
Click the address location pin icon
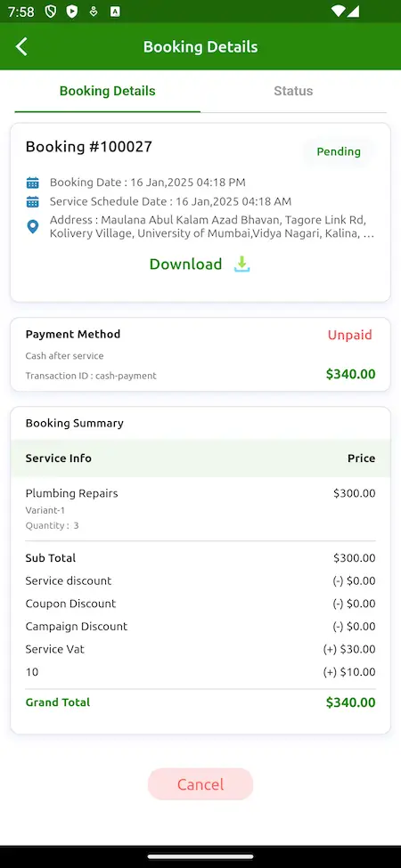(x=33, y=227)
